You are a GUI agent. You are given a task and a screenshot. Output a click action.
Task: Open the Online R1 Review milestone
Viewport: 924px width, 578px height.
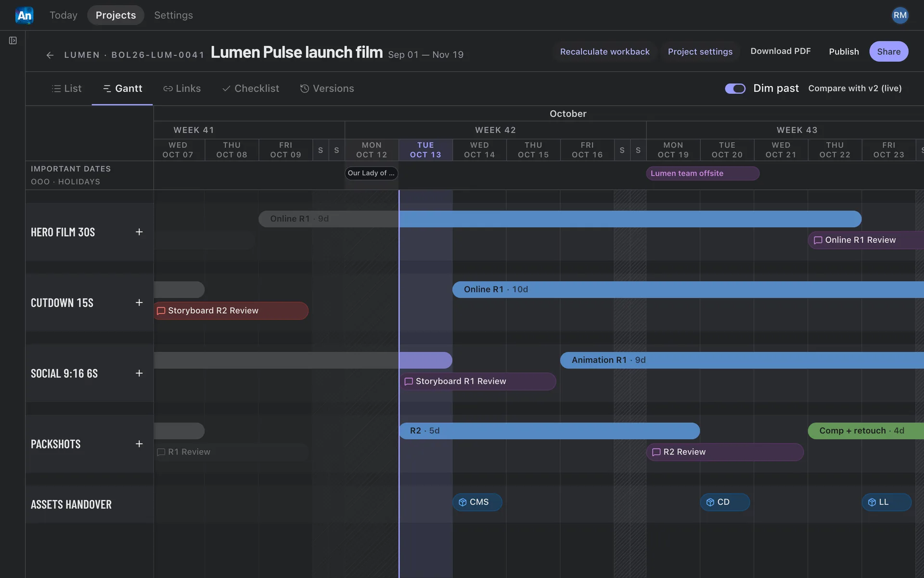point(866,240)
